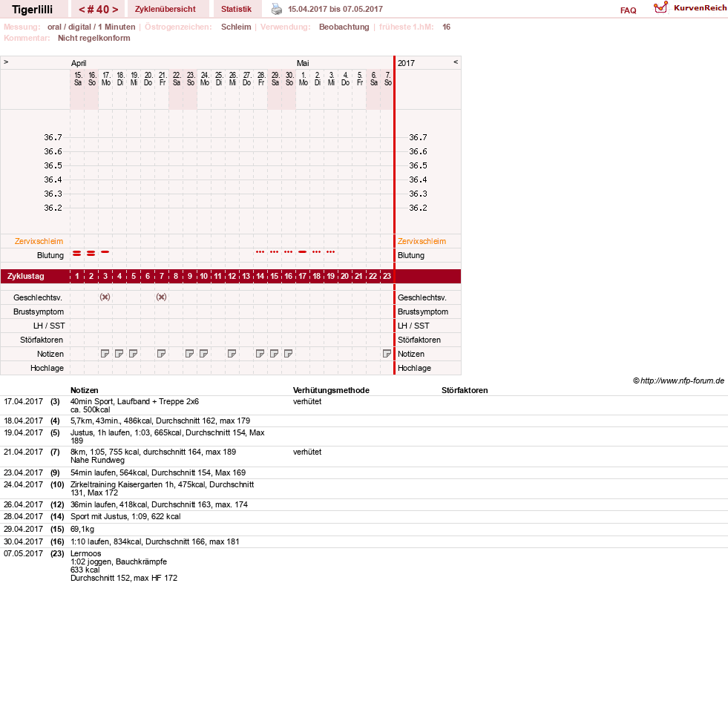Open the note icon for cycle day 12
This screenshot has width=728, height=715.
[x=232, y=354]
